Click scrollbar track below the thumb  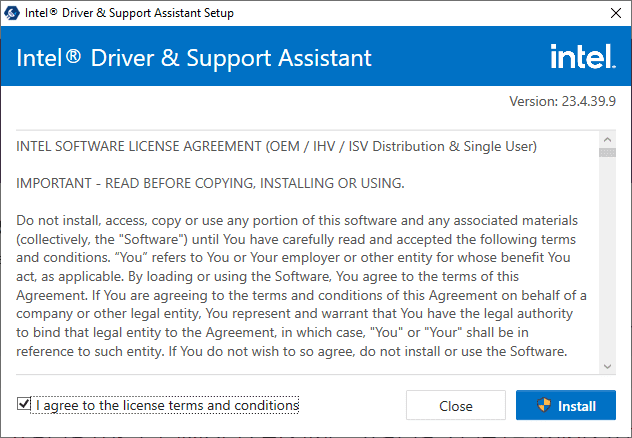click(x=607, y=260)
